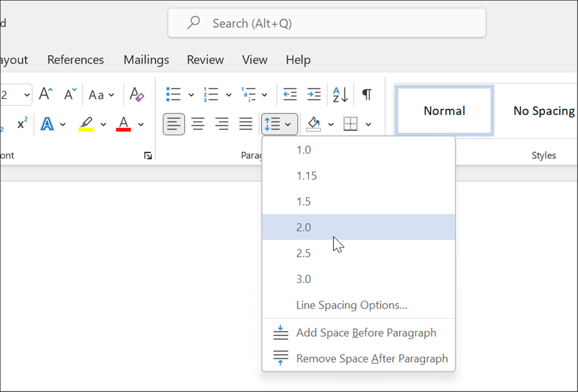Switch to the View tab
Viewport: 578px width, 392px height.
pyautogui.click(x=255, y=60)
